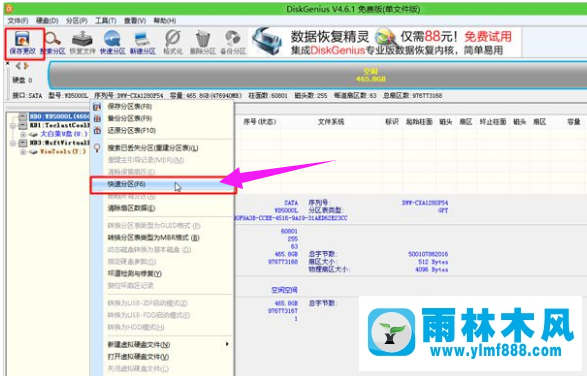Select HD0:WD5000L disk in the tree

(x=59, y=116)
